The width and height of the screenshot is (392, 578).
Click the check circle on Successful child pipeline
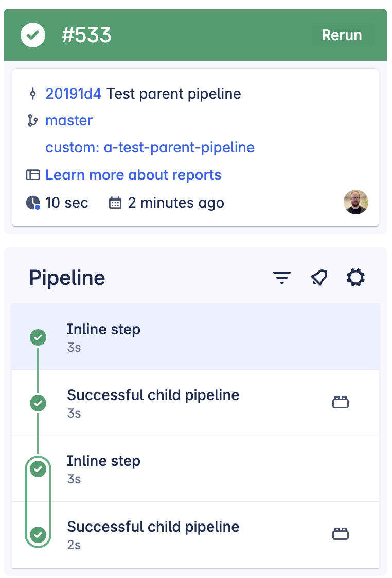38,403
